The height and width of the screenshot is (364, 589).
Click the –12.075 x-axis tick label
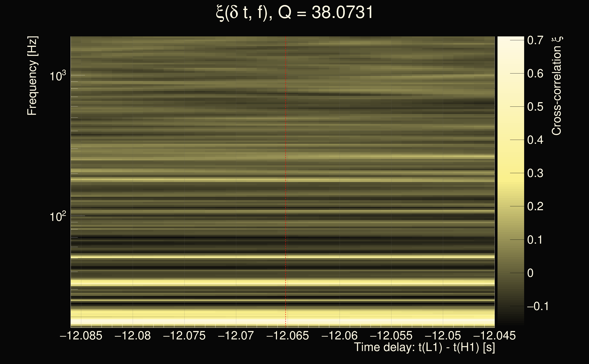[184, 336]
